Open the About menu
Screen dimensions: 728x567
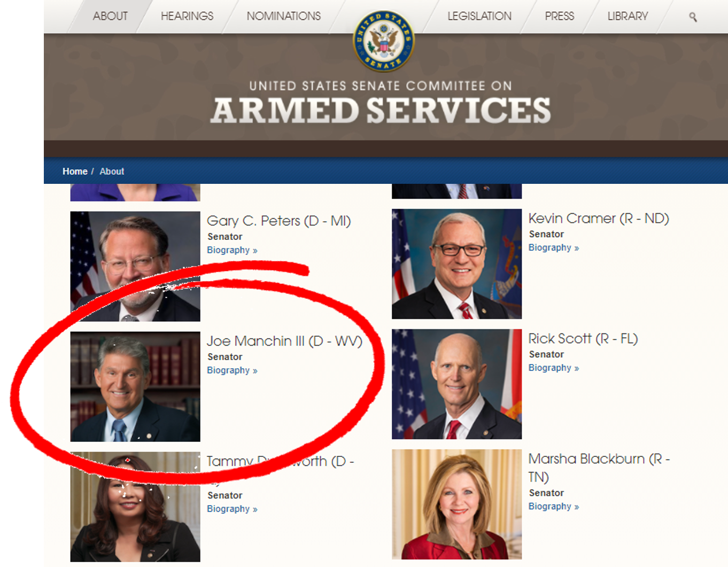point(110,16)
